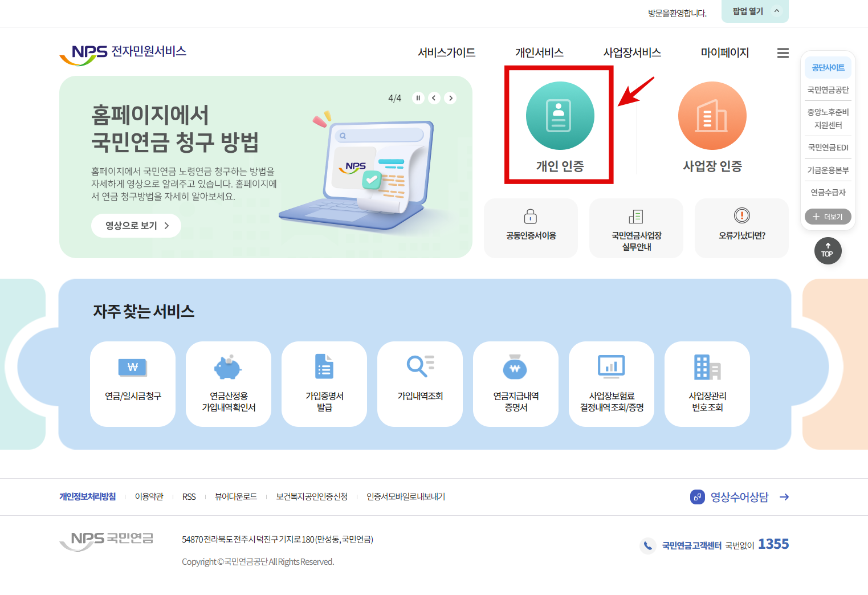Expand the 더보기 sidebar list
Image resolution: width=868 pixels, height=595 pixels.
(828, 217)
